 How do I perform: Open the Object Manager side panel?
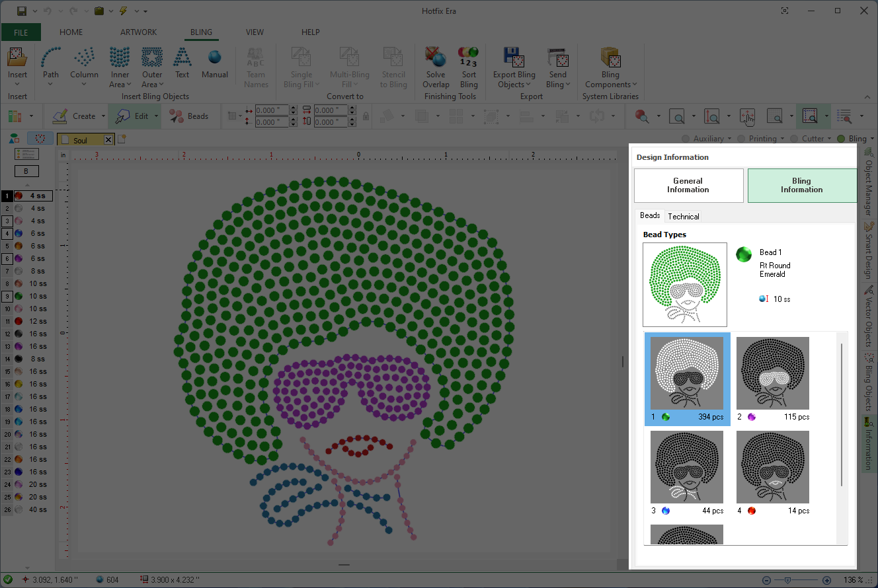point(869,183)
